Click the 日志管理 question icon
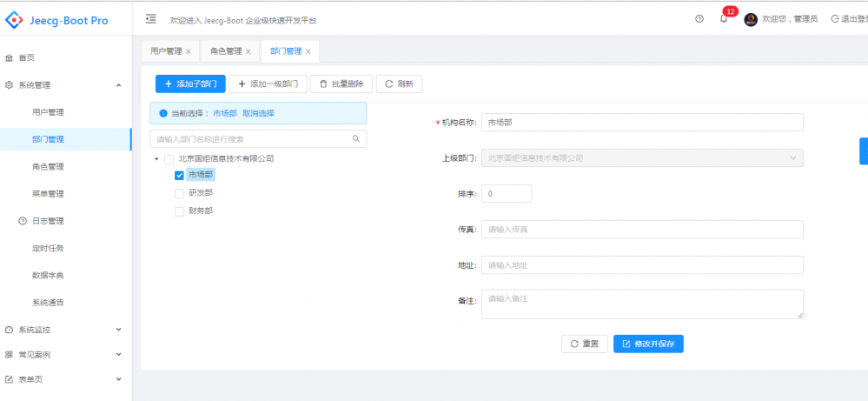 (23, 221)
